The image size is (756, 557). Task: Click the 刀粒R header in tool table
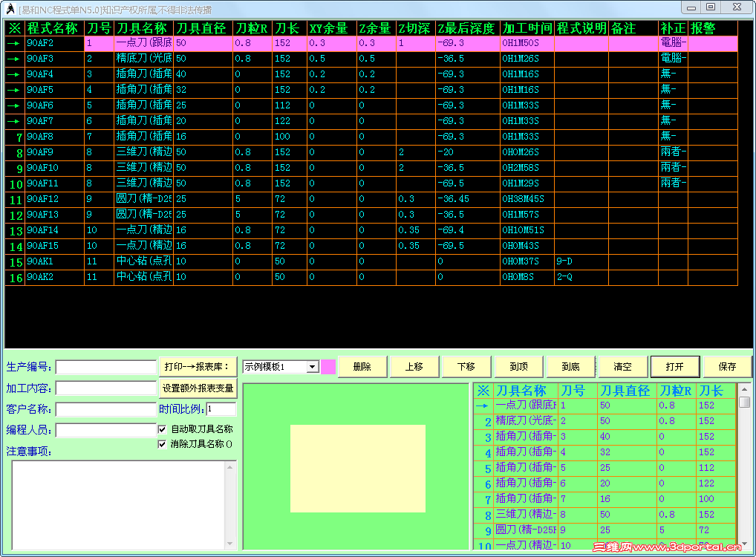click(677, 391)
